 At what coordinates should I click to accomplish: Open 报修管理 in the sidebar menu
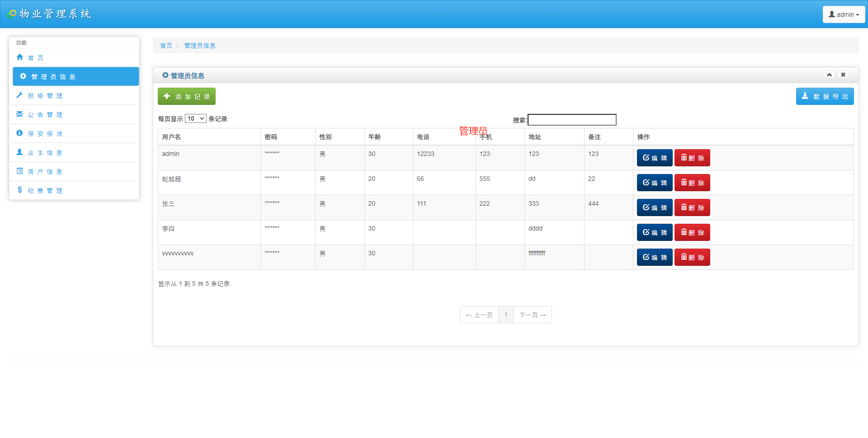click(x=74, y=95)
